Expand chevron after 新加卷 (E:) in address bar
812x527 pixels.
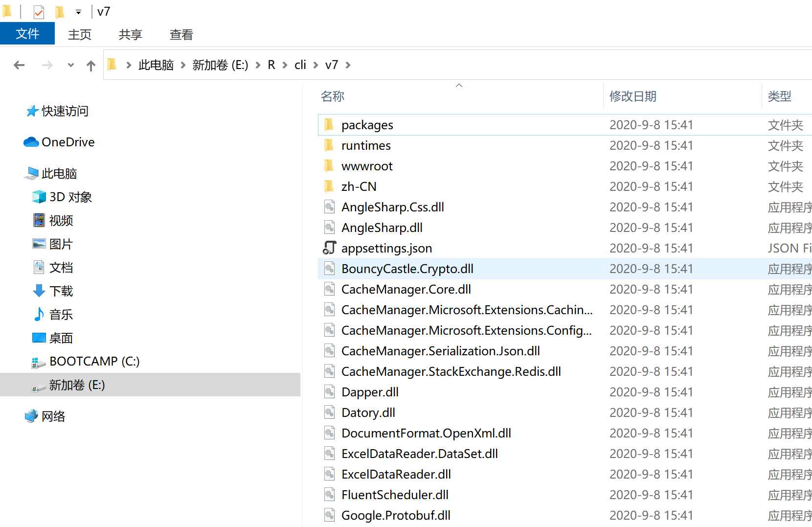(x=258, y=65)
